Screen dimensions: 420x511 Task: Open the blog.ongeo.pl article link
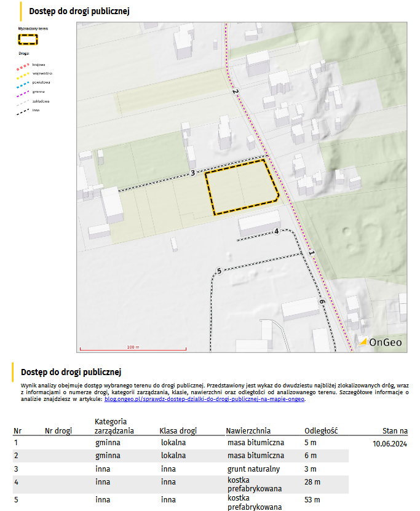coord(204,398)
